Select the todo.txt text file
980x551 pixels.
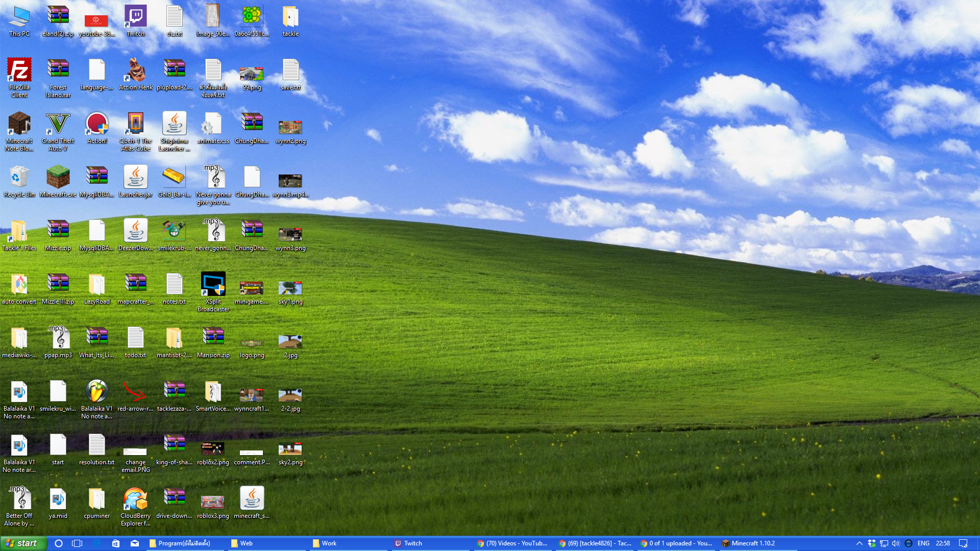[x=136, y=342]
